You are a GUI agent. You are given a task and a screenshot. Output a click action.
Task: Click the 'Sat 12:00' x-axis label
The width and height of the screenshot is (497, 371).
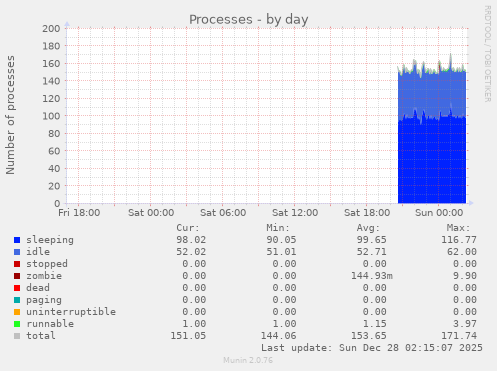coord(295,213)
